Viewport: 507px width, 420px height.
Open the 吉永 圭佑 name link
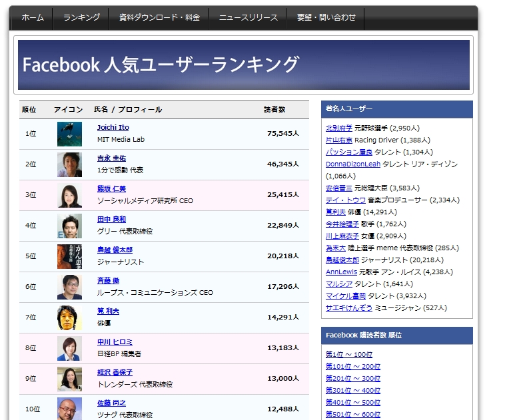point(111,158)
